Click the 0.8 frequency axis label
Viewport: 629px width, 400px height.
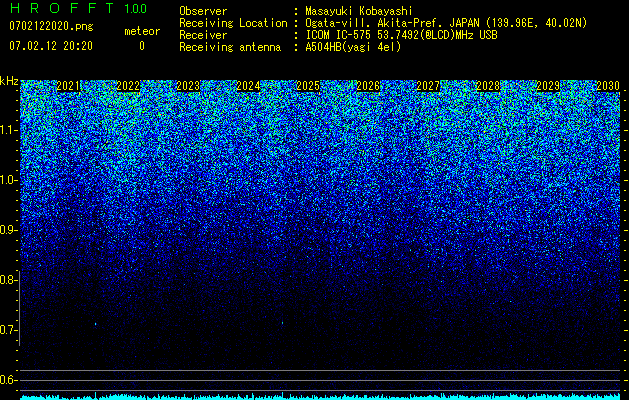tap(8, 280)
